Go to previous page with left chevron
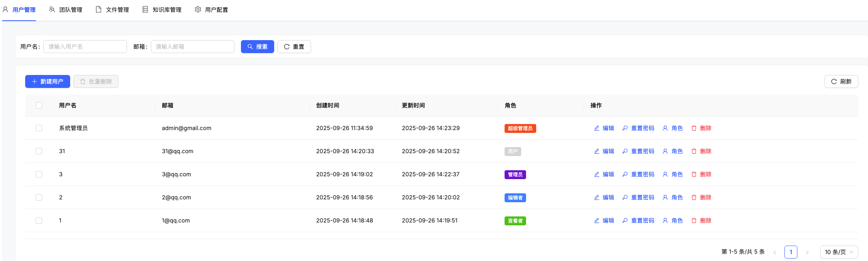The width and height of the screenshot is (868, 261). pyautogui.click(x=775, y=252)
